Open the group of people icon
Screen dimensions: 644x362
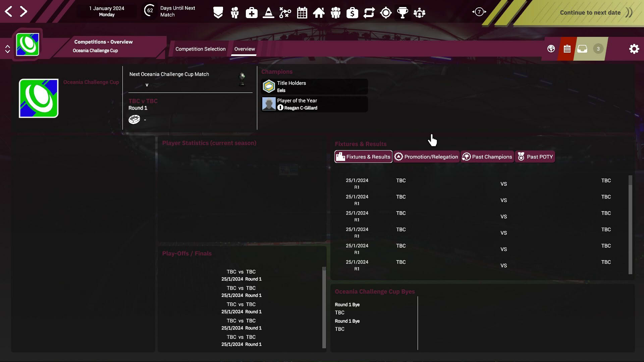(x=335, y=13)
